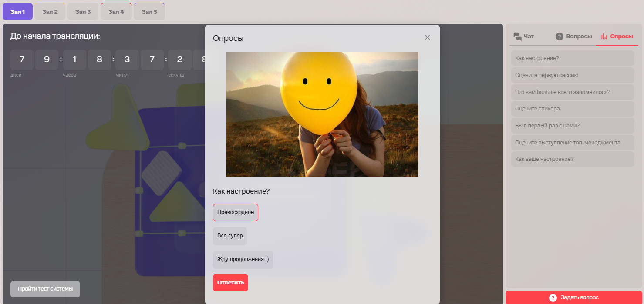This screenshot has width=644, height=304.
Task: Click the question mark icon beside Вопросы
Action: (560, 37)
